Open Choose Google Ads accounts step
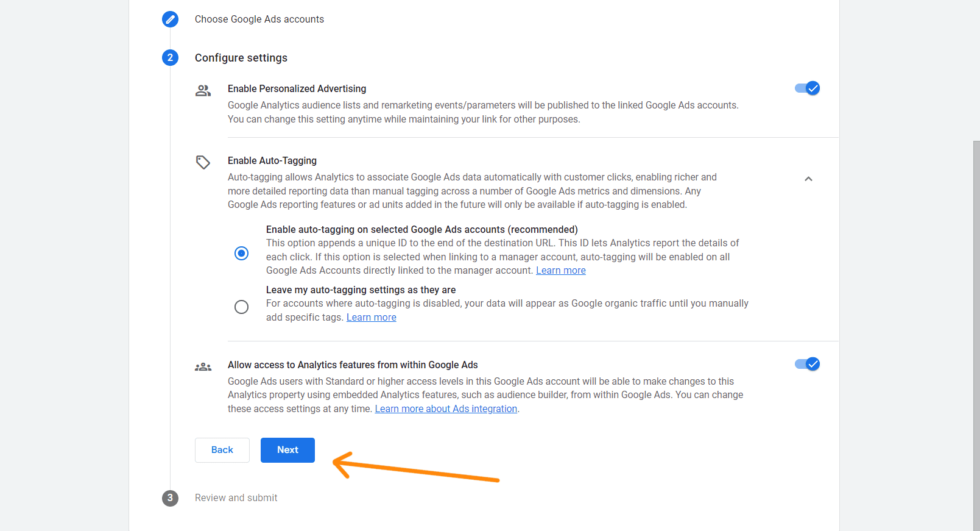This screenshot has height=531, width=980. [x=259, y=20]
